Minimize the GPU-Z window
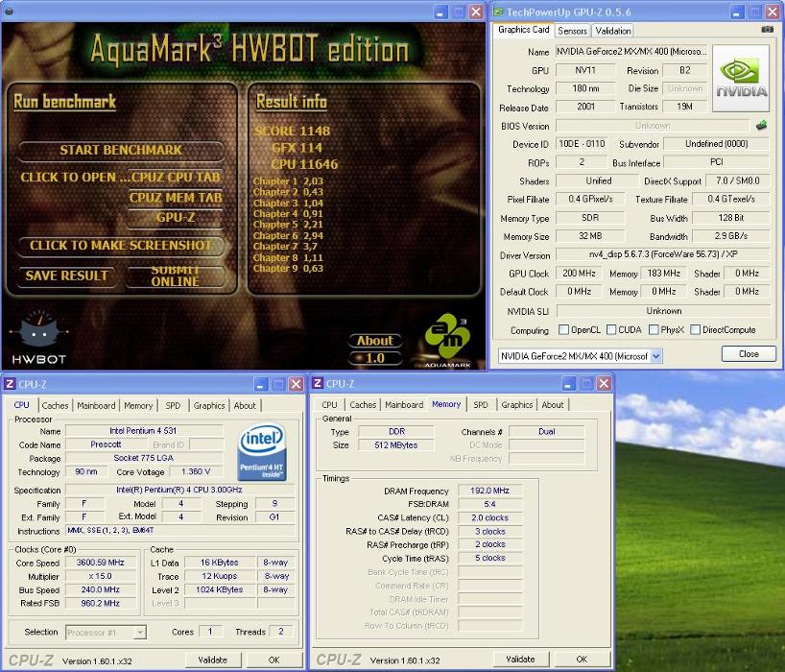Viewport: 785px width, 672px height. pos(736,12)
